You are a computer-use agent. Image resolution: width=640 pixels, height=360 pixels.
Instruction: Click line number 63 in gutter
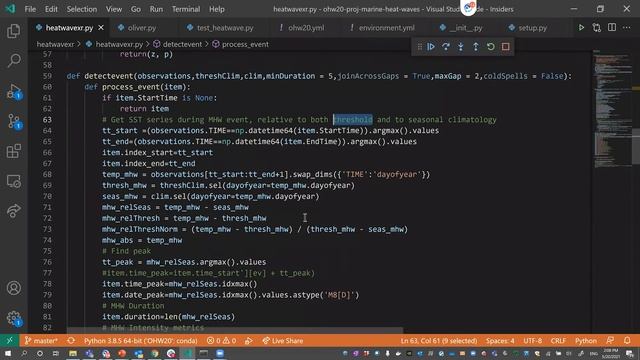point(47,120)
